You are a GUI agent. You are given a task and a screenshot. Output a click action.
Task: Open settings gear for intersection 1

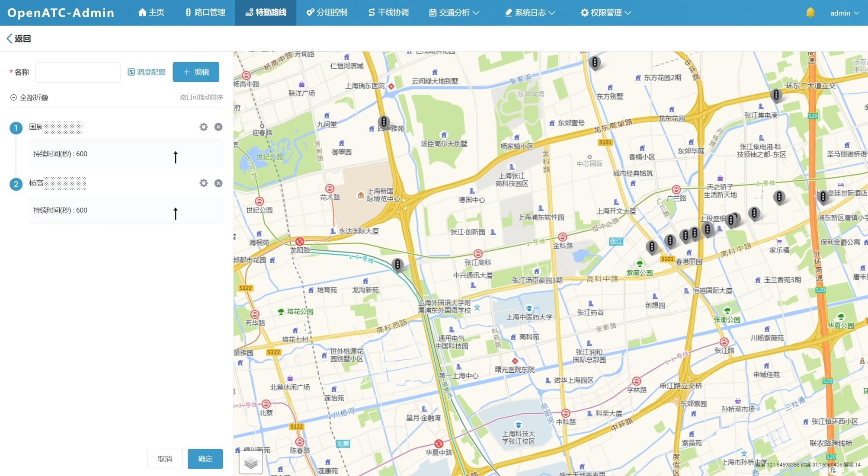point(203,127)
